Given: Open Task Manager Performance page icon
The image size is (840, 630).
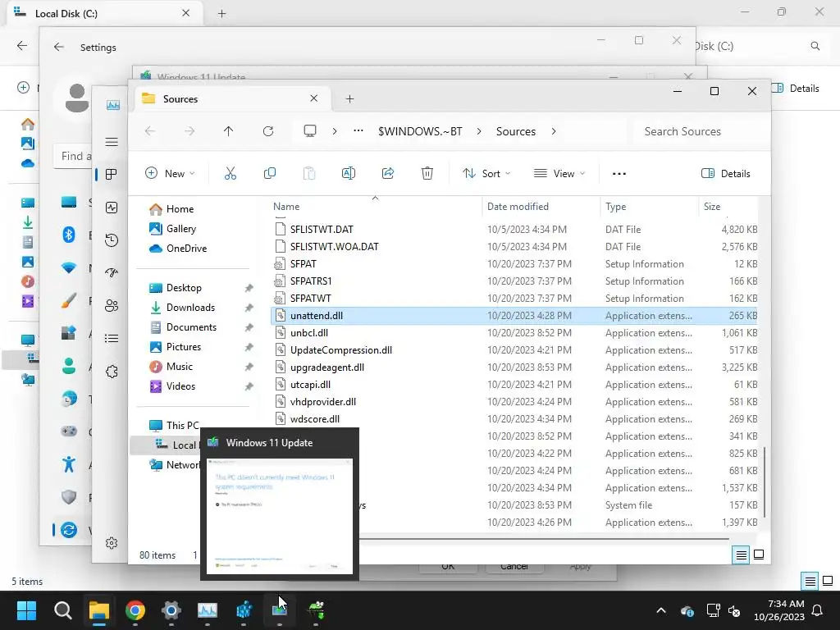Looking at the screenshot, I should pyautogui.click(x=112, y=208).
